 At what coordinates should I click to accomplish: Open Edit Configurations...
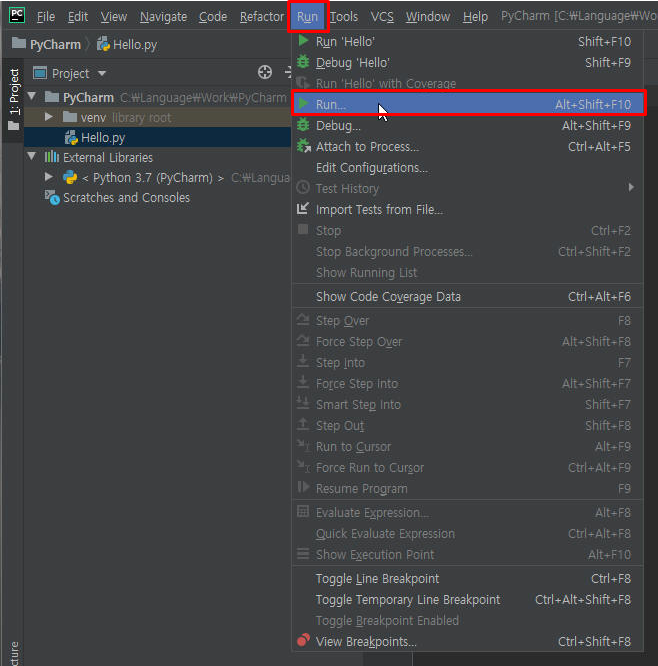tap(467, 167)
